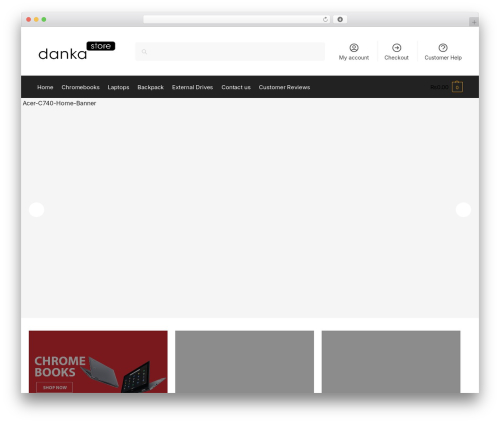Click the search magnifier icon

point(144,52)
